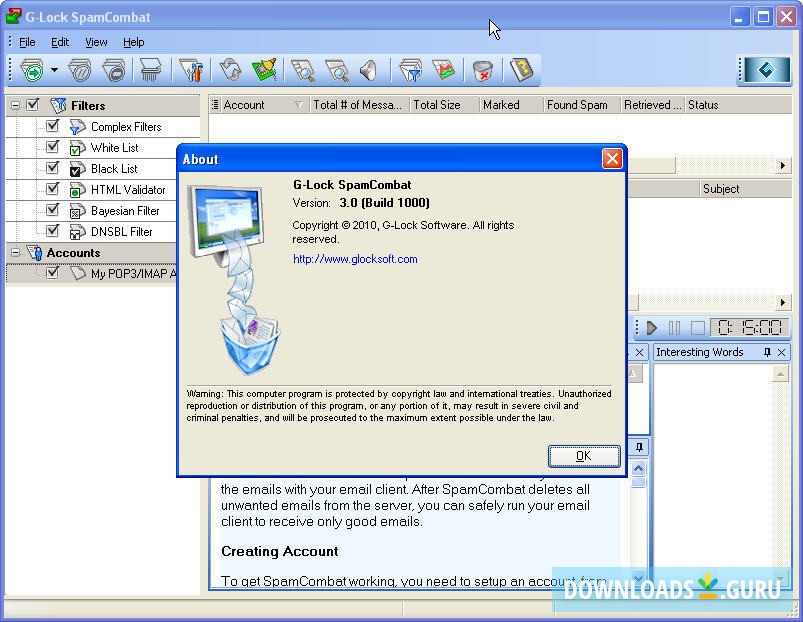This screenshot has width=803, height=622.
Task: Click the wrench and screwdriver settings icon
Action: [191, 70]
